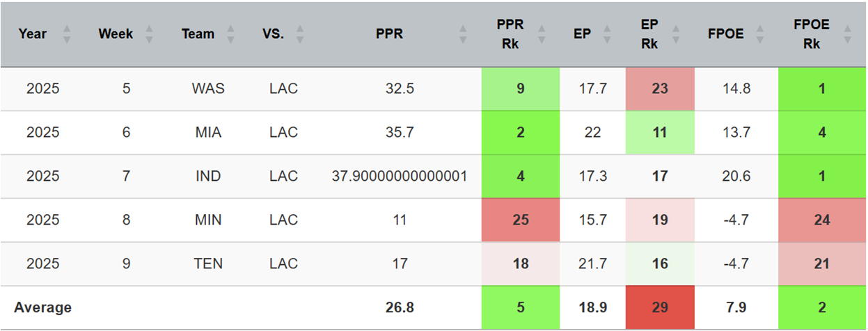Click the dark red EP Rk 29 cell

(x=660, y=307)
